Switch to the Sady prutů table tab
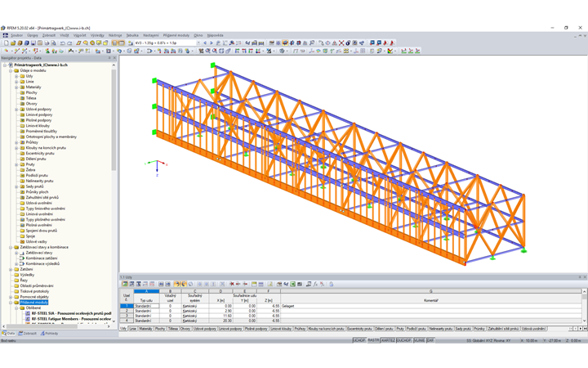588x368 pixels. coord(463,329)
